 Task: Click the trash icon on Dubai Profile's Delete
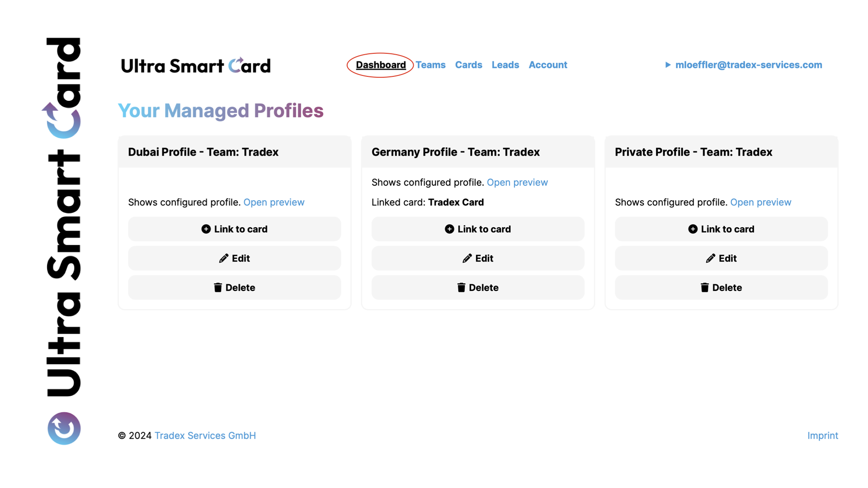(218, 288)
